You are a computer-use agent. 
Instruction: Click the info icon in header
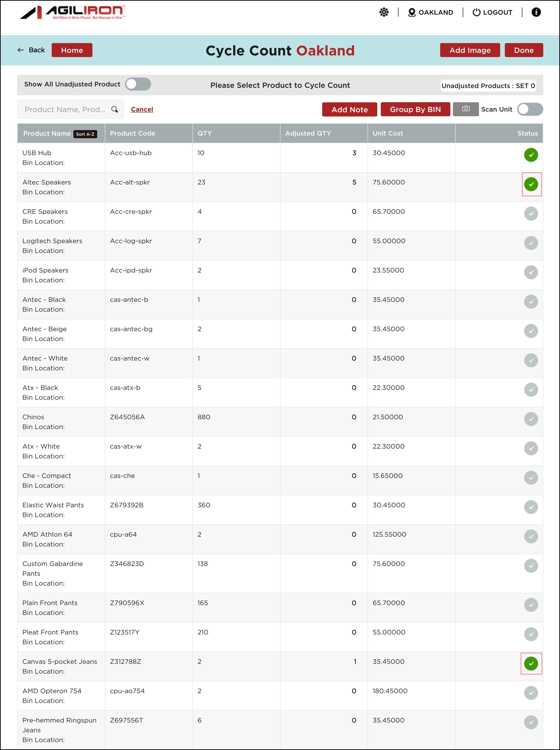[536, 12]
